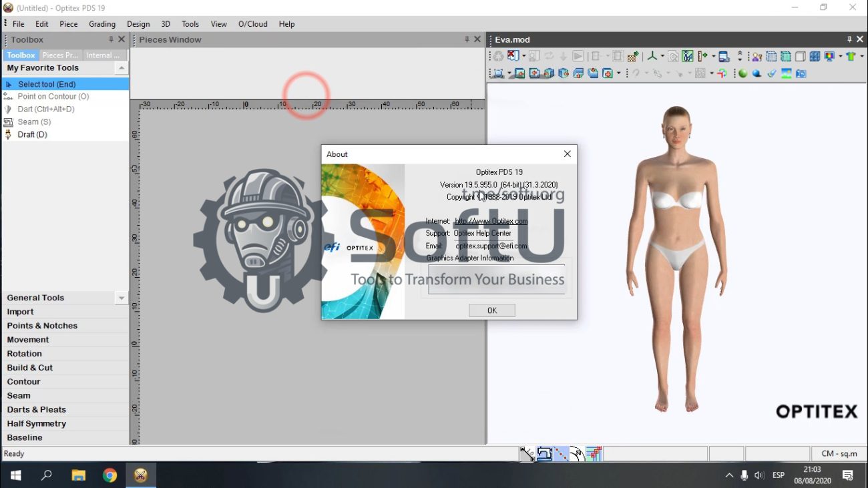Open the www.Optitex.com link

click(x=491, y=221)
